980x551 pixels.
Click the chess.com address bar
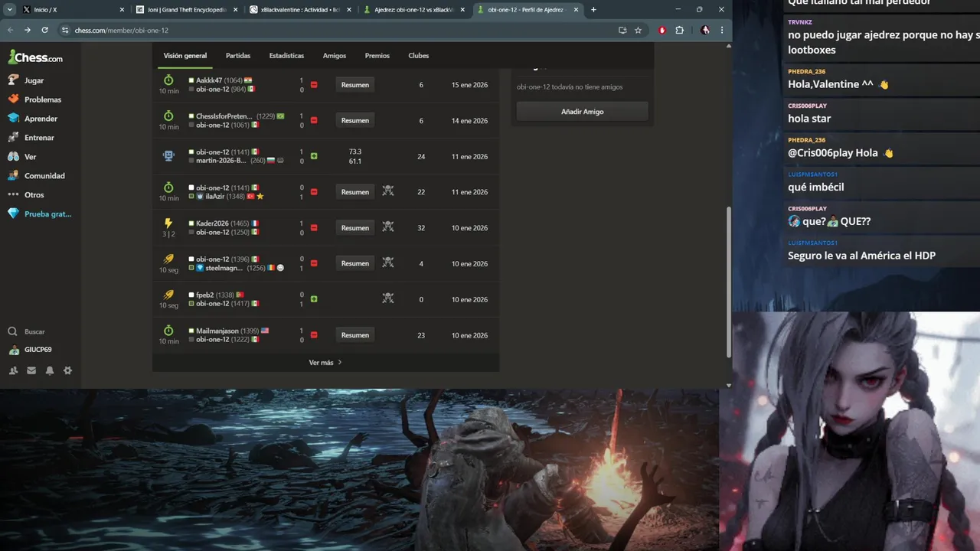[x=337, y=30]
